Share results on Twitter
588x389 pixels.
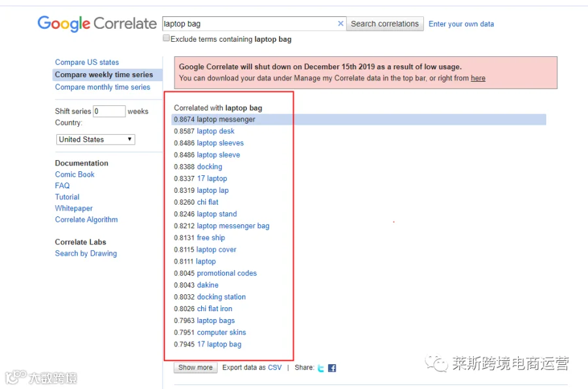(321, 368)
